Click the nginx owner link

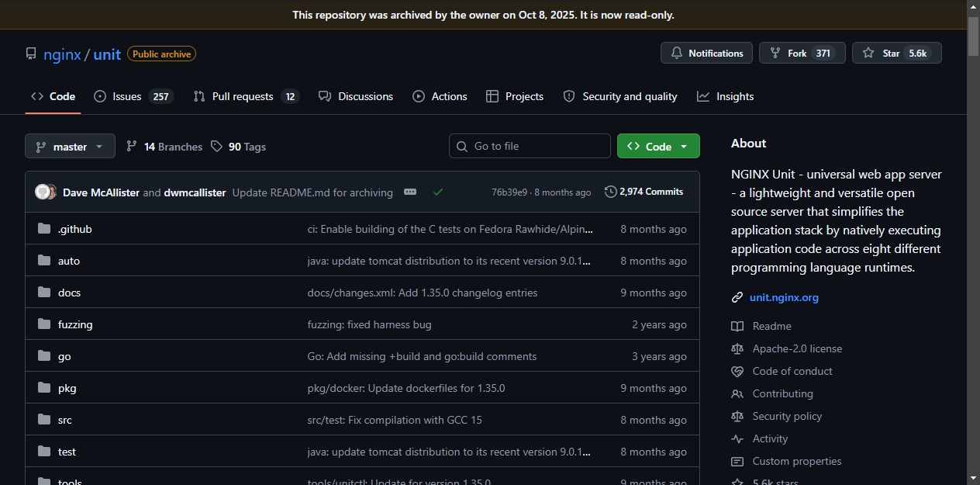pos(62,54)
